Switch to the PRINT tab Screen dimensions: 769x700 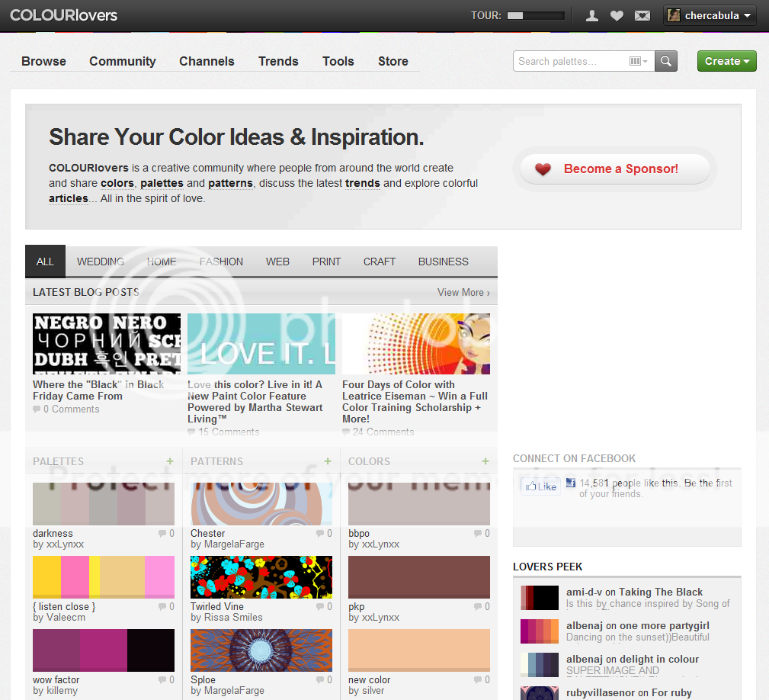326,262
